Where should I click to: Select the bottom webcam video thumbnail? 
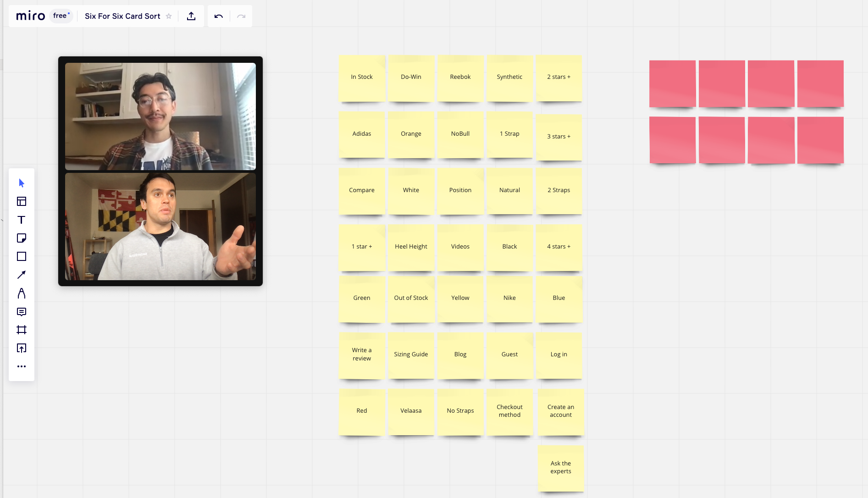click(x=160, y=227)
